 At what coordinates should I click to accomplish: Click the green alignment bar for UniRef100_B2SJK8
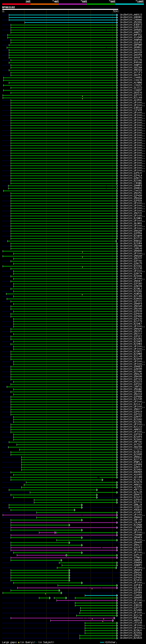point(60,98)
